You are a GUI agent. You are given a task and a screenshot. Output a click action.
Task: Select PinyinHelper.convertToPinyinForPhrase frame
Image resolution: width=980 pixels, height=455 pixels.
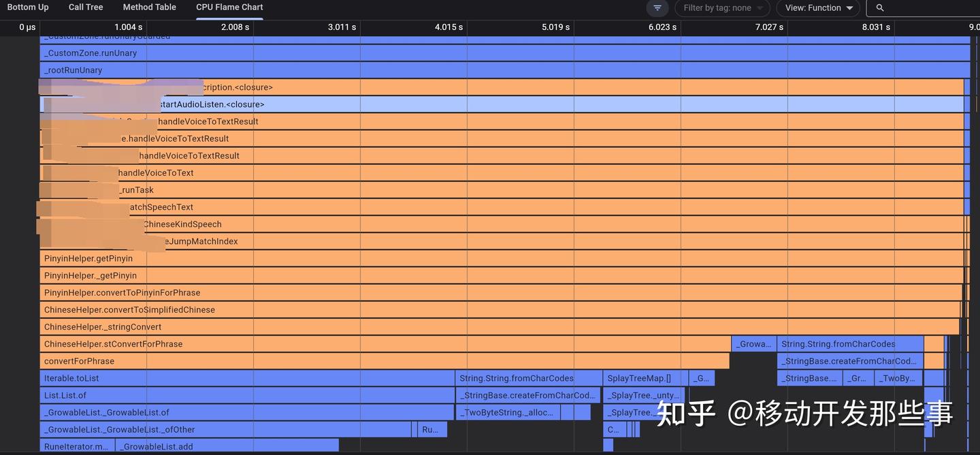tap(501, 293)
